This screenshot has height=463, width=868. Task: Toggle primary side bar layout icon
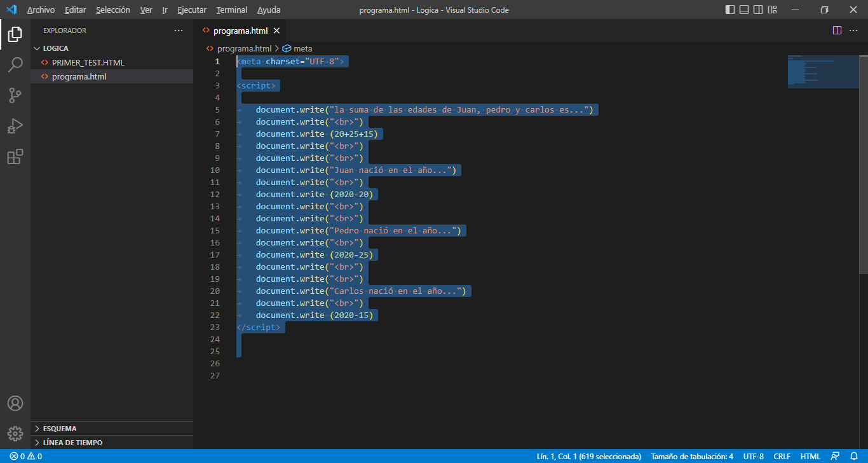click(729, 10)
